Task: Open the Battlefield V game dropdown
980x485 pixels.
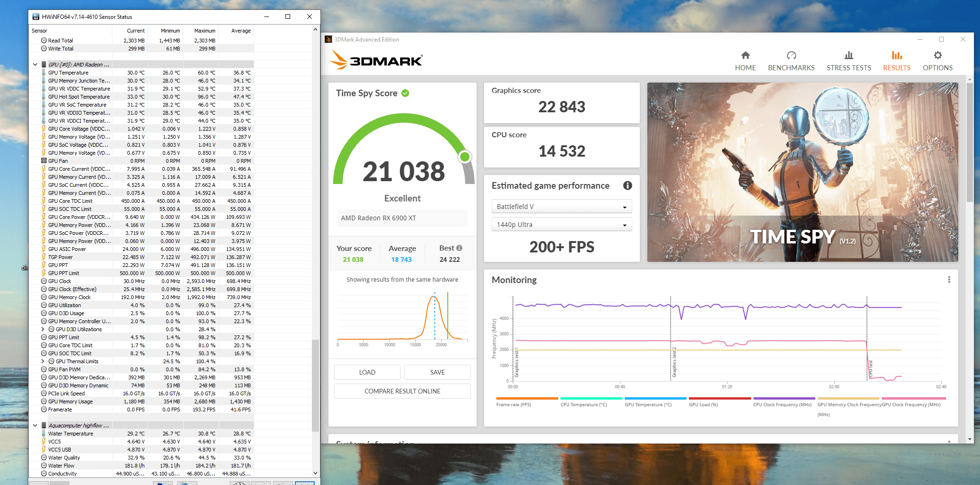Action: 561,207
